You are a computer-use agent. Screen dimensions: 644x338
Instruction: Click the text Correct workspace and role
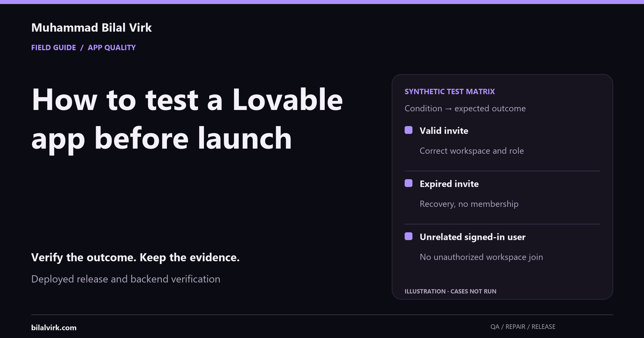pos(472,151)
